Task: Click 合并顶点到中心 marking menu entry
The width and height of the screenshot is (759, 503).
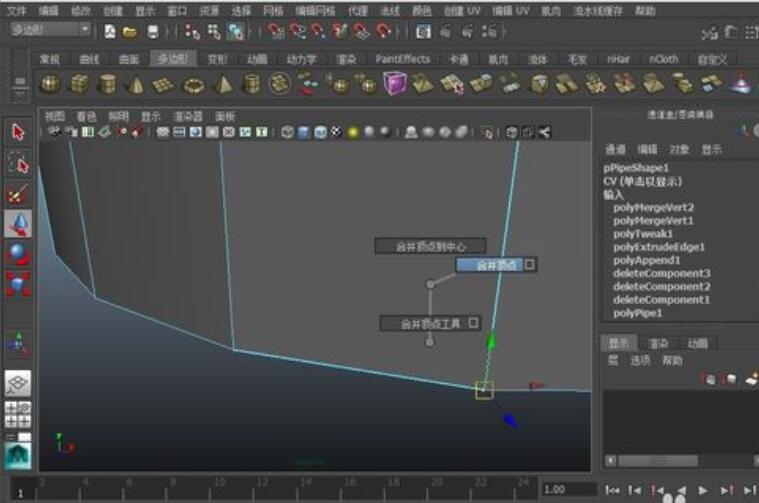Action: [x=430, y=246]
